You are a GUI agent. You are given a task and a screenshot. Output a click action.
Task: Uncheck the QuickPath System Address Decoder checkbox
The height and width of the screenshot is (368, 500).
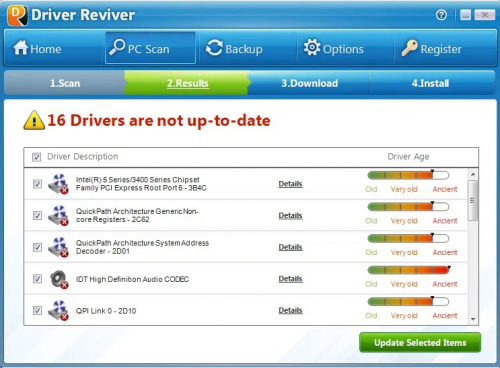(37, 247)
